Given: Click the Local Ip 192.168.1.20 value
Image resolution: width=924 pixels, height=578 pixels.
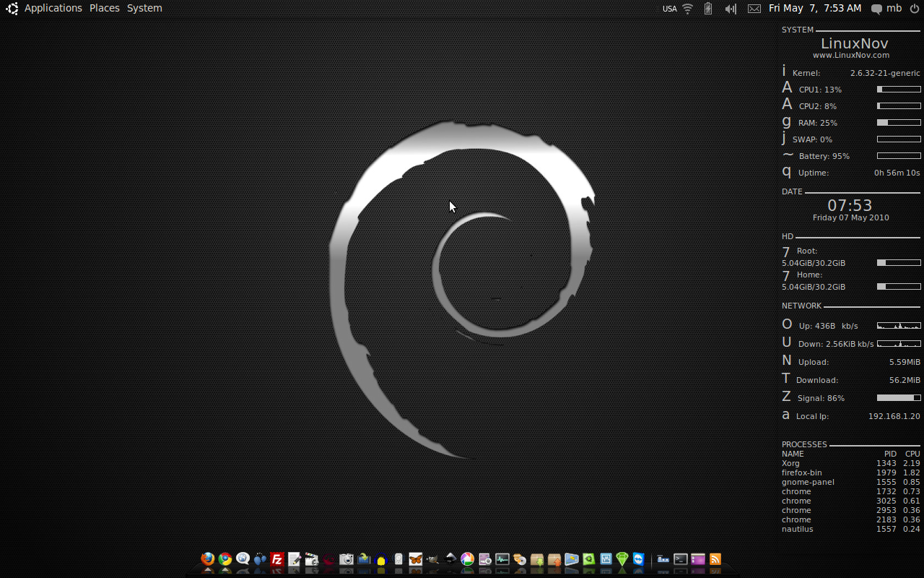Looking at the screenshot, I should pyautogui.click(x=894, y=416).
